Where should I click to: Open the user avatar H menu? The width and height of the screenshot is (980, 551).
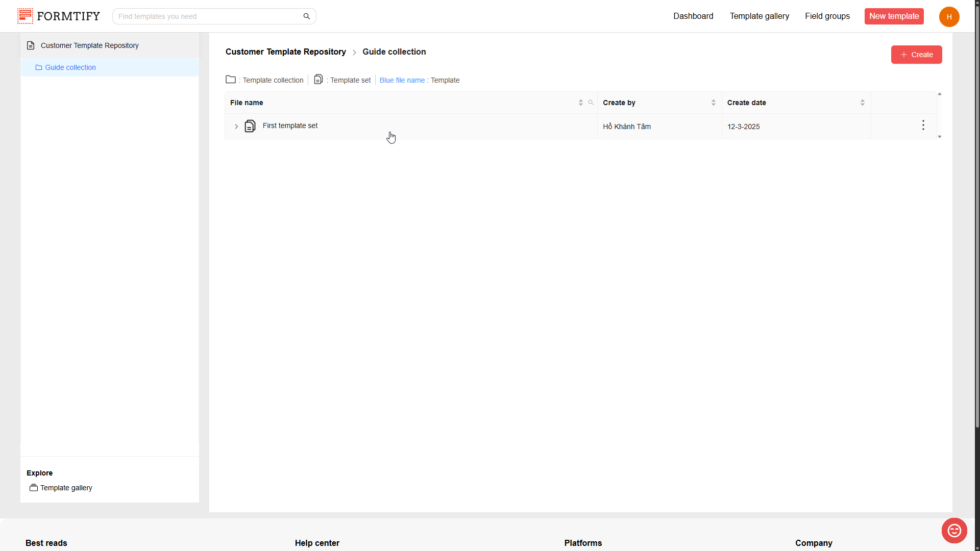click(949, 17)
